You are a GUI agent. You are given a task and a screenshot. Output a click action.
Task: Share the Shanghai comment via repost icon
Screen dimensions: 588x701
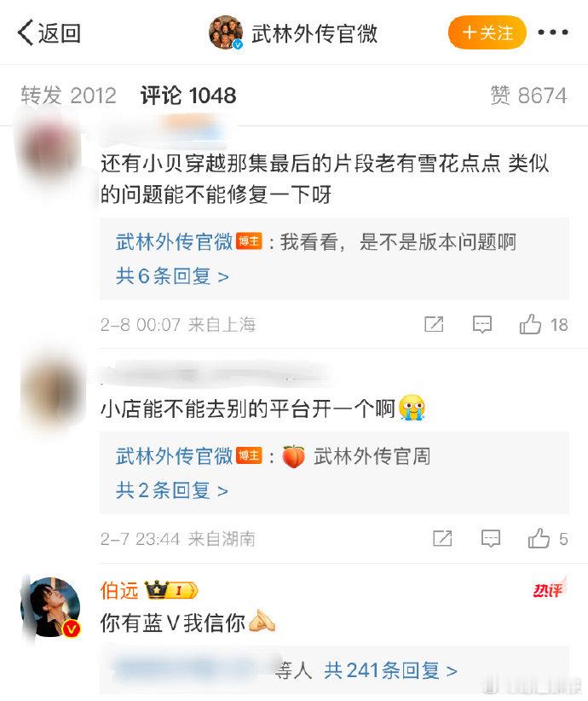click(434, 324)
